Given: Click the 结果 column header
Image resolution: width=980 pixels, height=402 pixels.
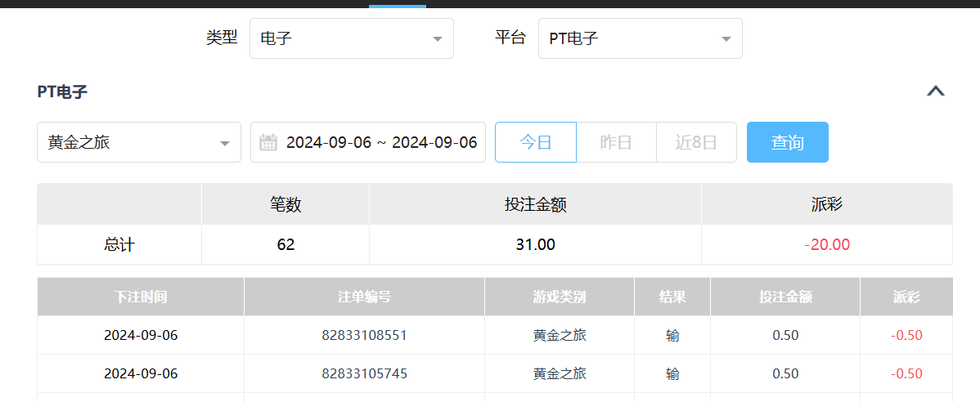Looking at the screenshot, I should pos(672,297).
